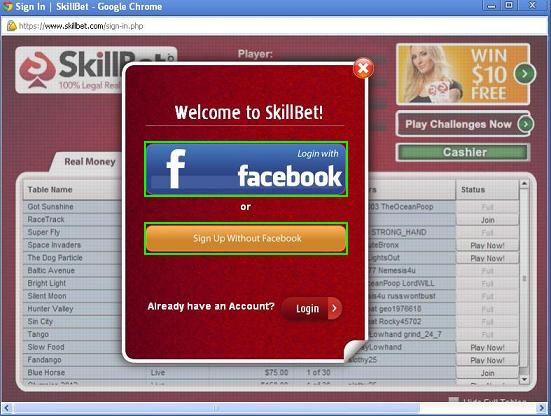Click the address bar URL field
This screenshot has height=416, width=551.
click(274, 26)
